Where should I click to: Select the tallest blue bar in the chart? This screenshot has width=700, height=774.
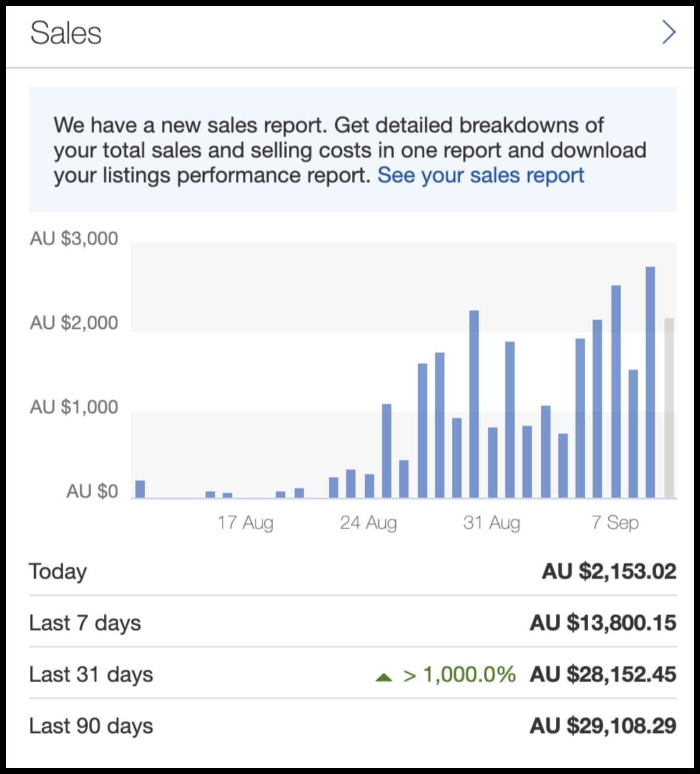(650, 382)
